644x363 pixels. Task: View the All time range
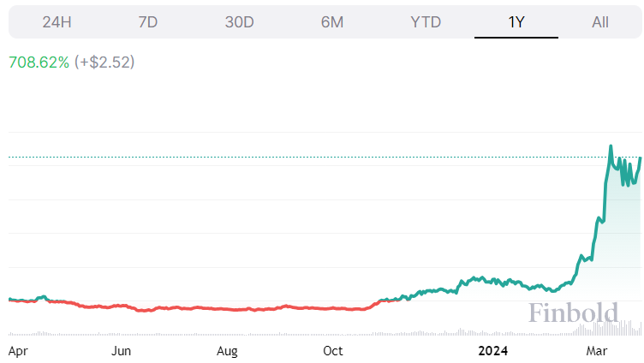pos(600,22)
